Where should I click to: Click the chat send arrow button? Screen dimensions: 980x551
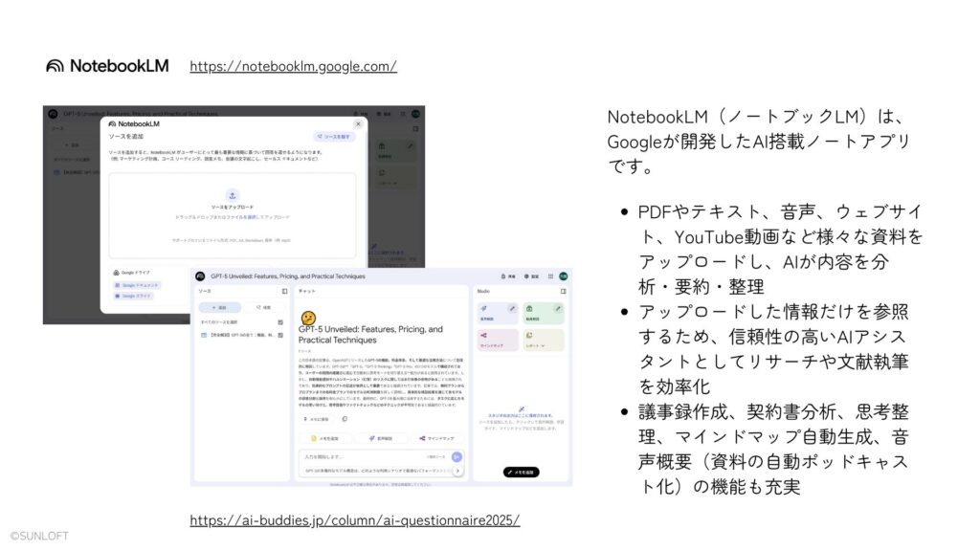click(457, 457)
